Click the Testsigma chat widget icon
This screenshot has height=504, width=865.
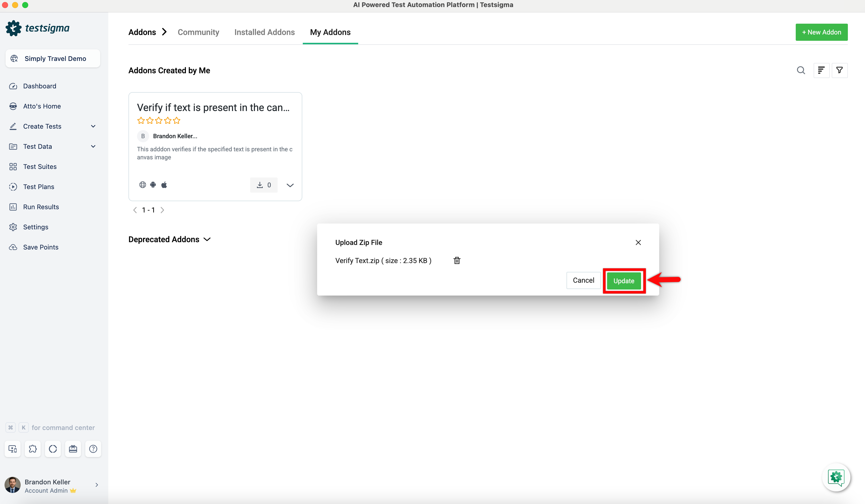tap(836, 477)
